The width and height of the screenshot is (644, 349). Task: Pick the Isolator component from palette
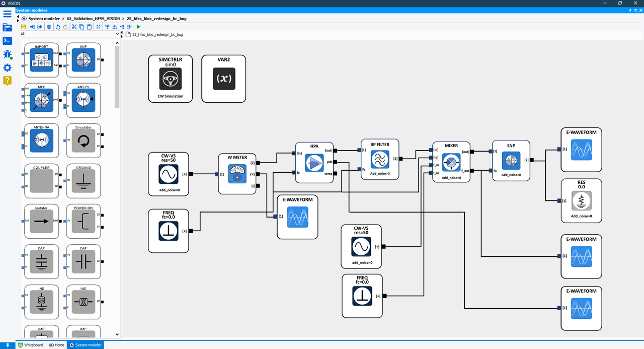coord(41,221)
